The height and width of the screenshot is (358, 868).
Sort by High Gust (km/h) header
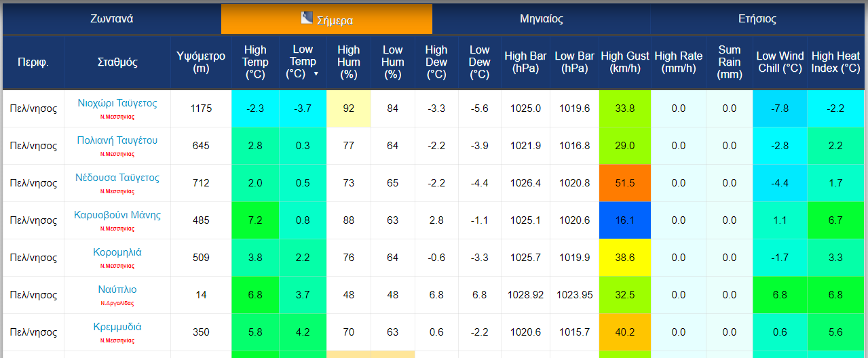pyautogui.click(x=625, y=62)
